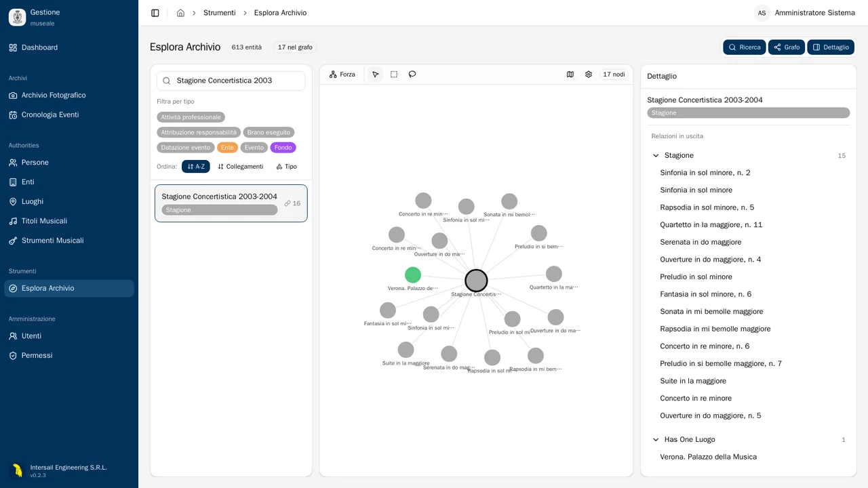
Task: Select the central Stagione Concertistica node
Action: [476, 280]
